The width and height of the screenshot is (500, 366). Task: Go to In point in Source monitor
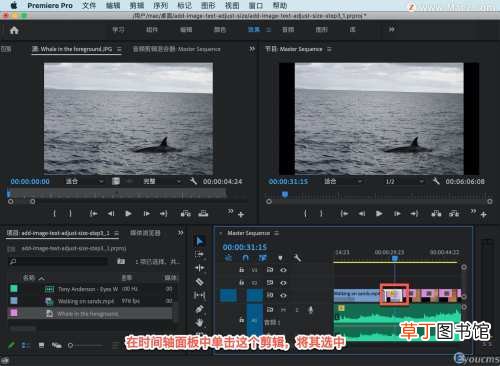(94, 213)
